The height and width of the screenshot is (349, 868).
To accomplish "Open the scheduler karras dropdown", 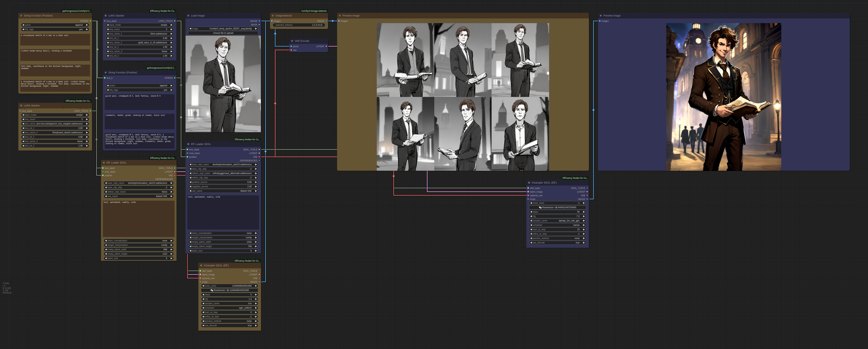I will [557, 225].
